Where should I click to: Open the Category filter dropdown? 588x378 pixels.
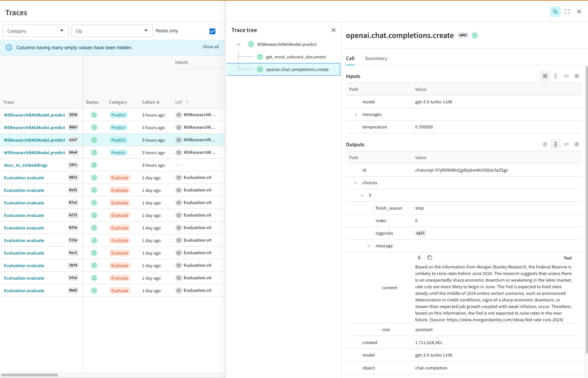coord(36,31)
